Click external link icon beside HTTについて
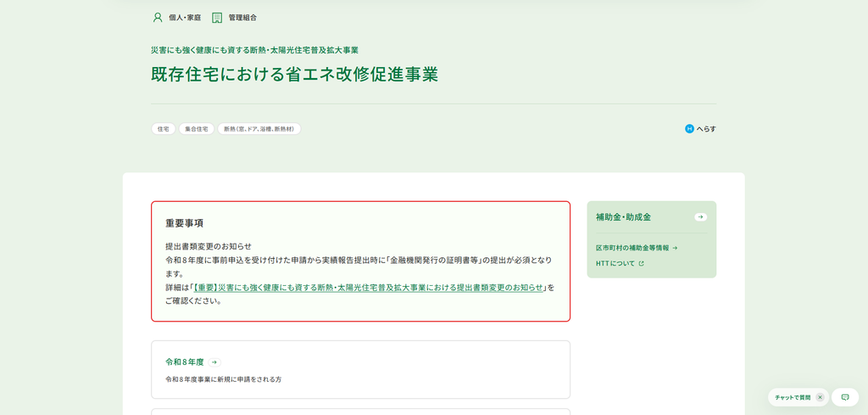The width and height of the screenshot is (868, 415). (641, 264)
